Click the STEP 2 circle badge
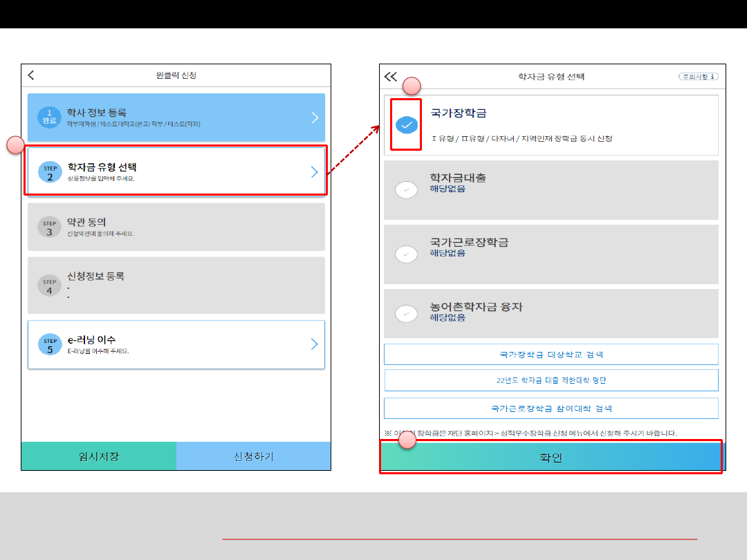Image resolution: width=747 pixels, height=560 pixels. pyautogui.click(x=50, y=172)
